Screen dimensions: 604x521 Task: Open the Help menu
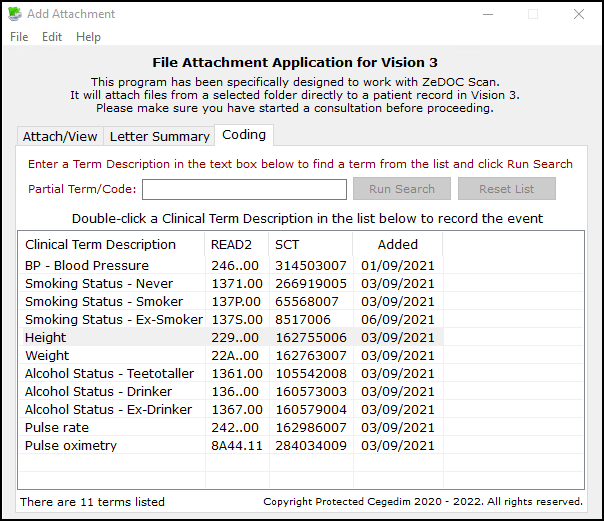88,37
